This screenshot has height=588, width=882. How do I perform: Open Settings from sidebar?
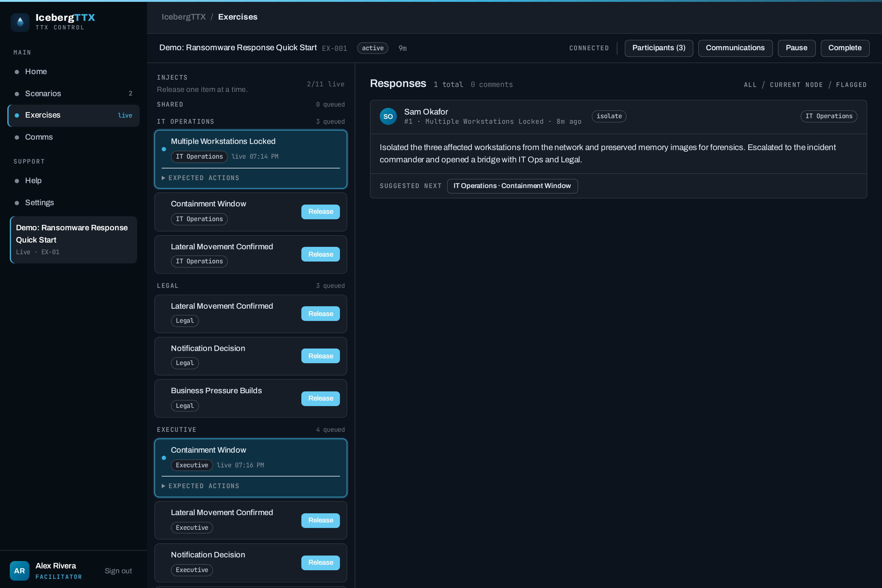click(x=73, y=202)
